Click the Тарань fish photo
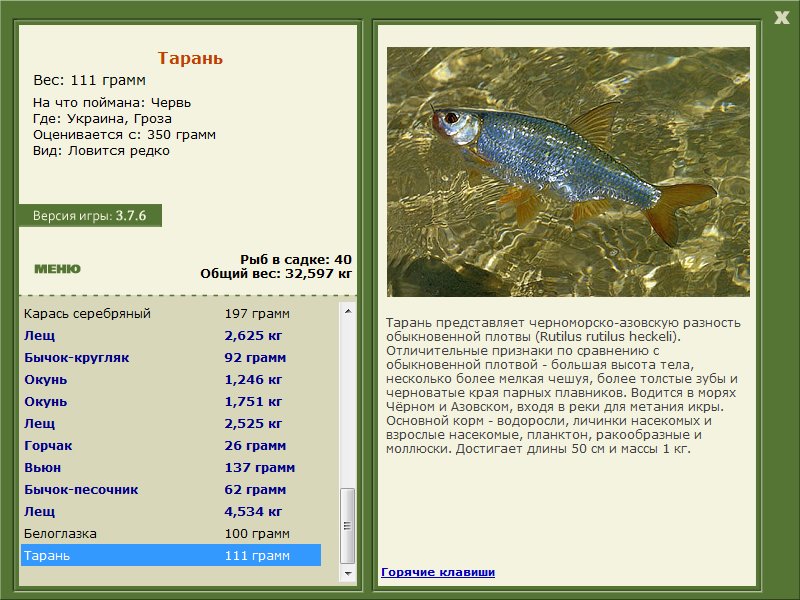Screen dimensions: 800x600 click(568, 172)
